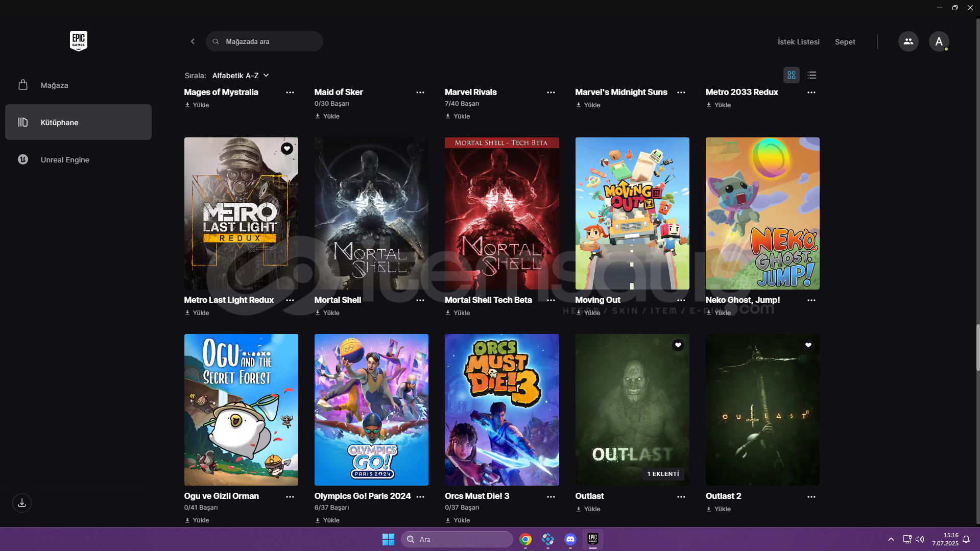Click Yükle under Moving Out
The image size is (980, 551).
pyautogui.click(x=588, y=313)
